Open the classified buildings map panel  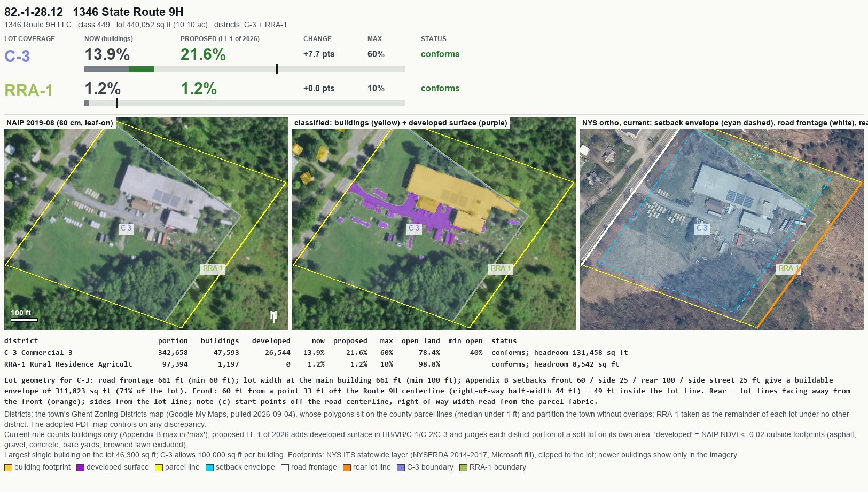pos(434,224)
